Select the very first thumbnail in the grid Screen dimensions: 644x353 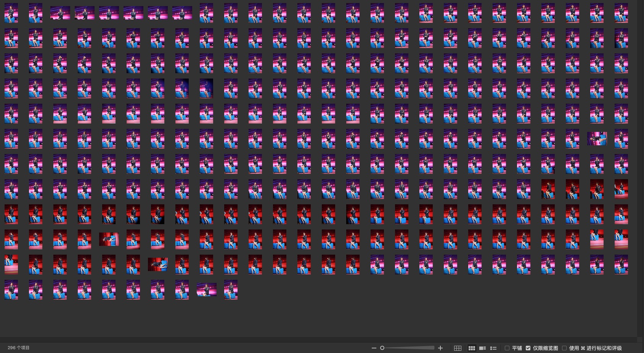(11, 13)
